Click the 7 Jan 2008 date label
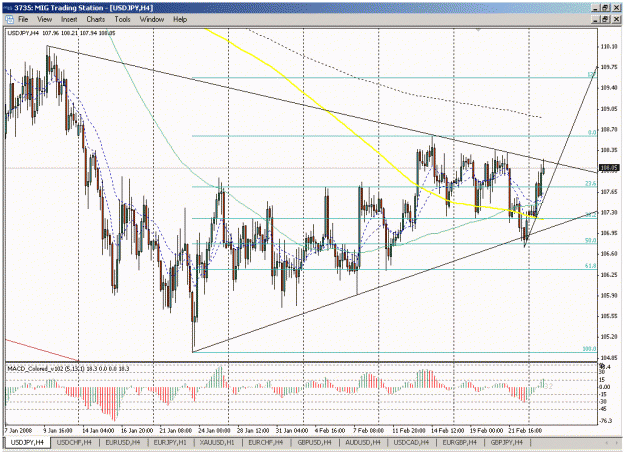 click(x=18, y=431)
